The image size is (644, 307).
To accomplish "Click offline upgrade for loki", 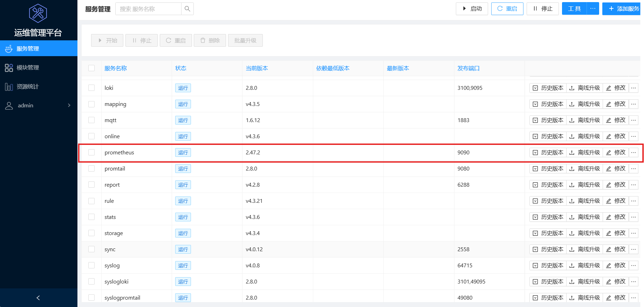I will [584, 88].
